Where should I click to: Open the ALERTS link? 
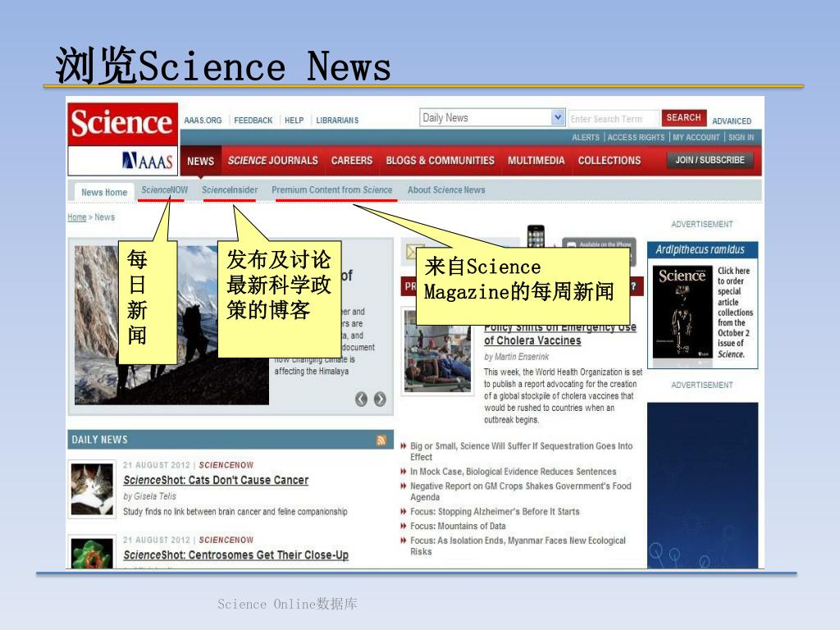(x=586, y=138)
